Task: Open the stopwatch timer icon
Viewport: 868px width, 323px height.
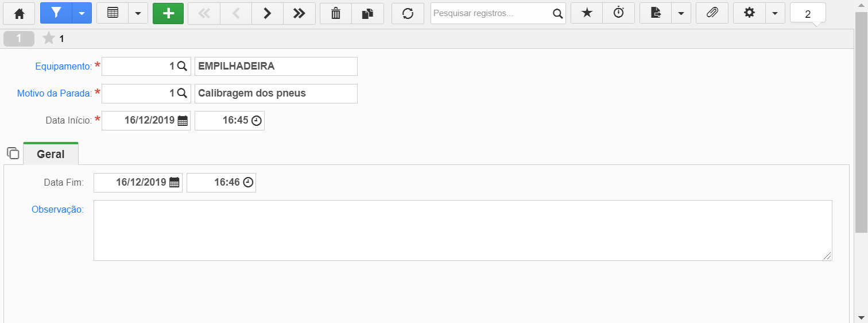Action: click(619, 13)
